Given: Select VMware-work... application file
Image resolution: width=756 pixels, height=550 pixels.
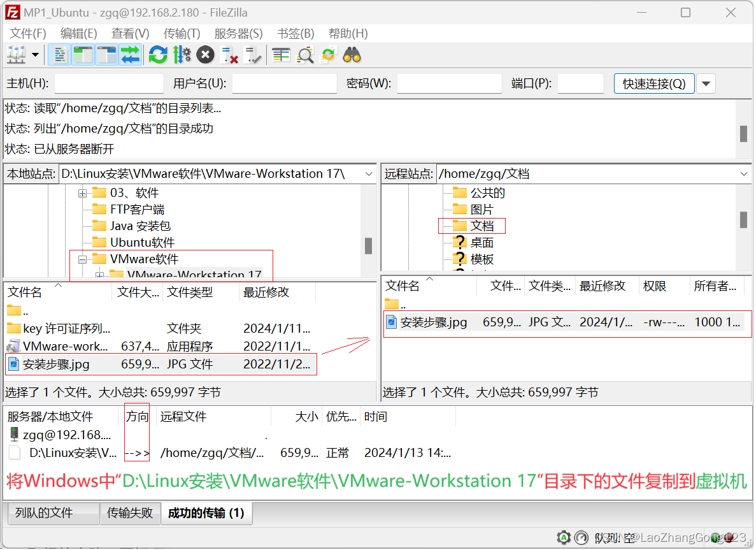Looking at the screenshot, I should coord(159,347).
